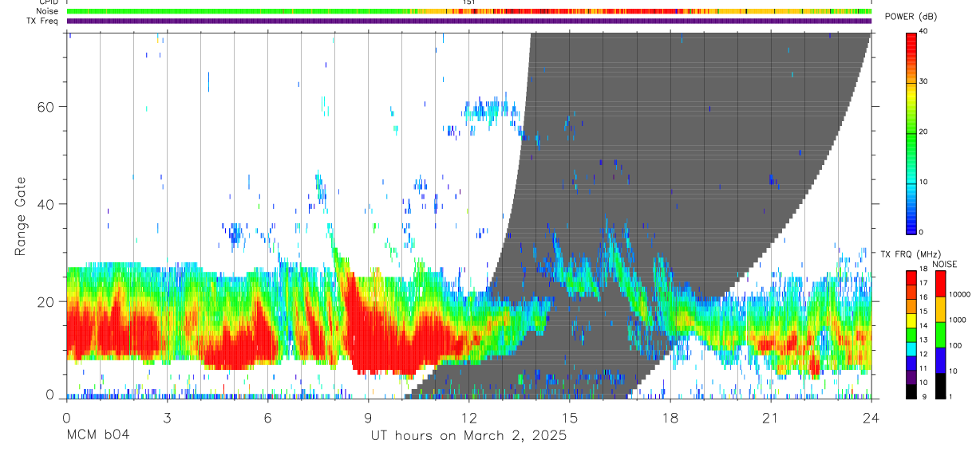This screenshot has width=980, height=452.
Task: Click the 'NOISE' legend title above color scale
Action: pyautogui.click(x=944, y=264)
